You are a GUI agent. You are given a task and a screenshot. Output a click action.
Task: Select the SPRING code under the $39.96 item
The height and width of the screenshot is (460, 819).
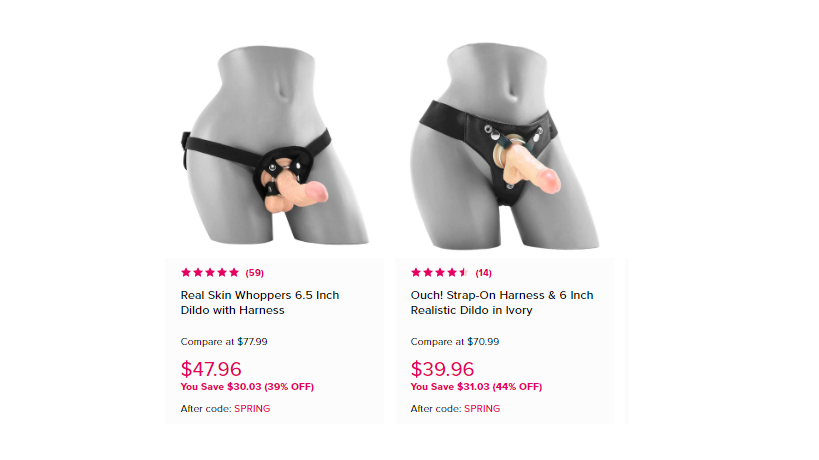click(482, 409)
